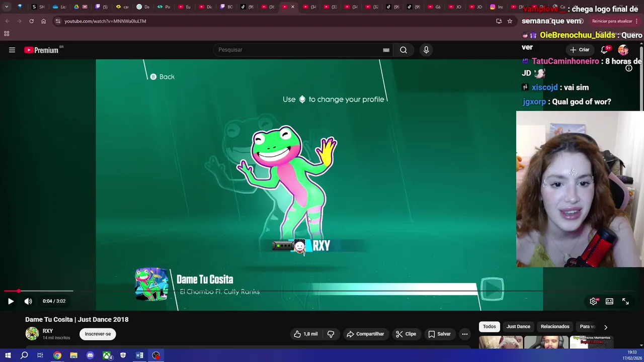Open the YouTube account avatar menu
Image resolution: width=644 pixels, height=362 pixels.
pos(623,50)
